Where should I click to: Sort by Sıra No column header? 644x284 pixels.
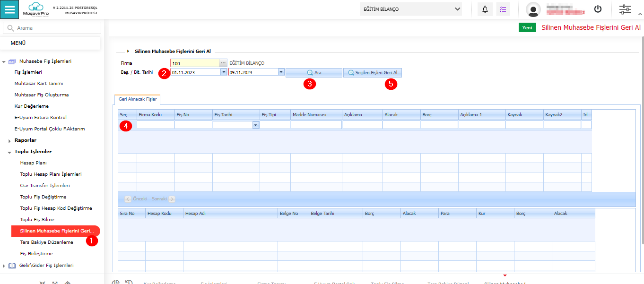131,214
